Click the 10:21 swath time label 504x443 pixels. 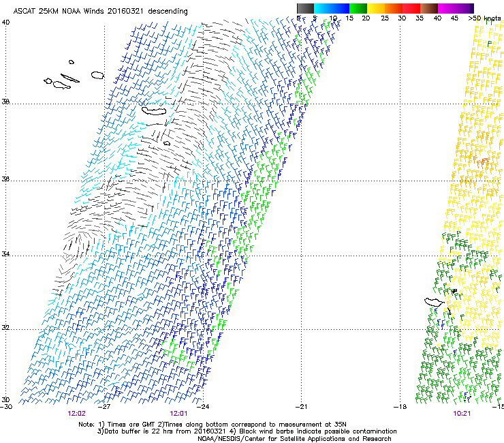(x=462, y=414)
